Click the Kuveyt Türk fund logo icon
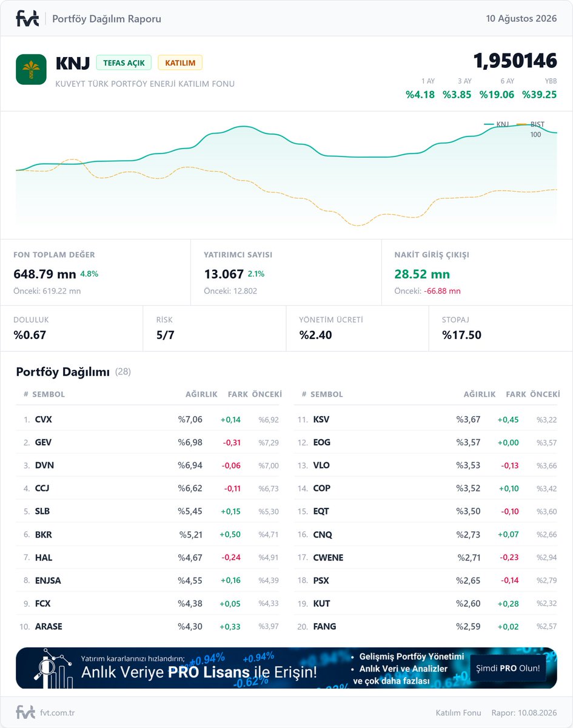 point(31,69)
